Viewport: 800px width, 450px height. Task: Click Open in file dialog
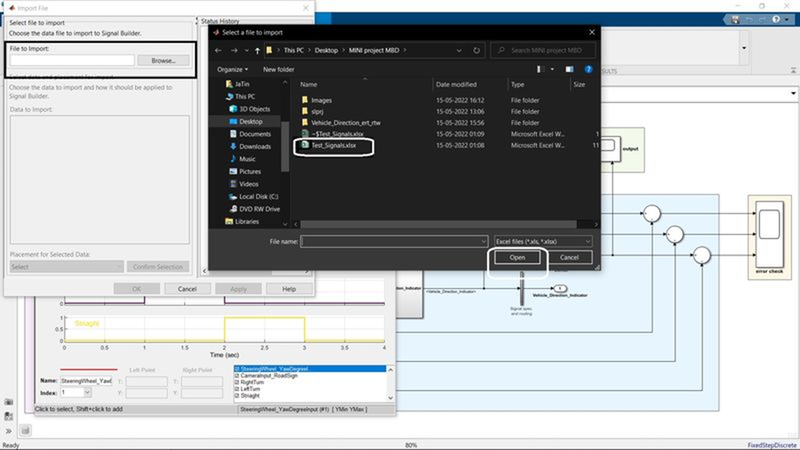(x=517, y=258)
